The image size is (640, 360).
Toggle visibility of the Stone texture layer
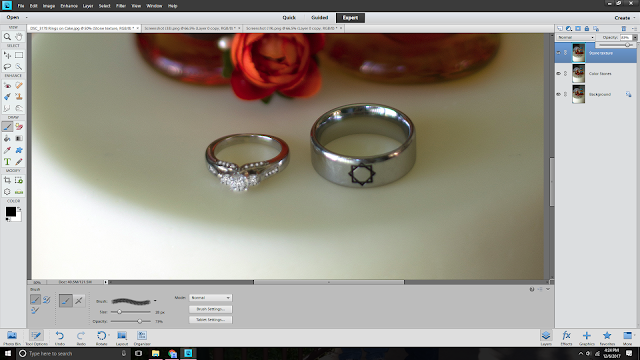pos(558,53)
